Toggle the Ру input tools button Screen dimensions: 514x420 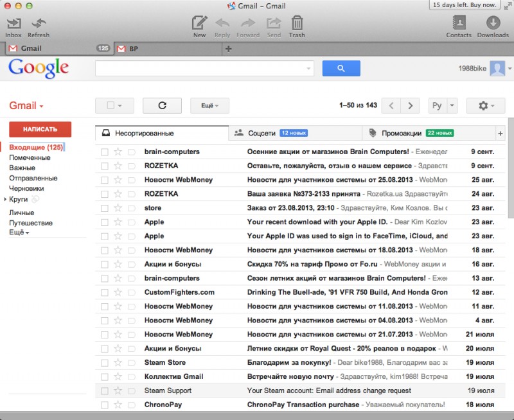(438, 105)
